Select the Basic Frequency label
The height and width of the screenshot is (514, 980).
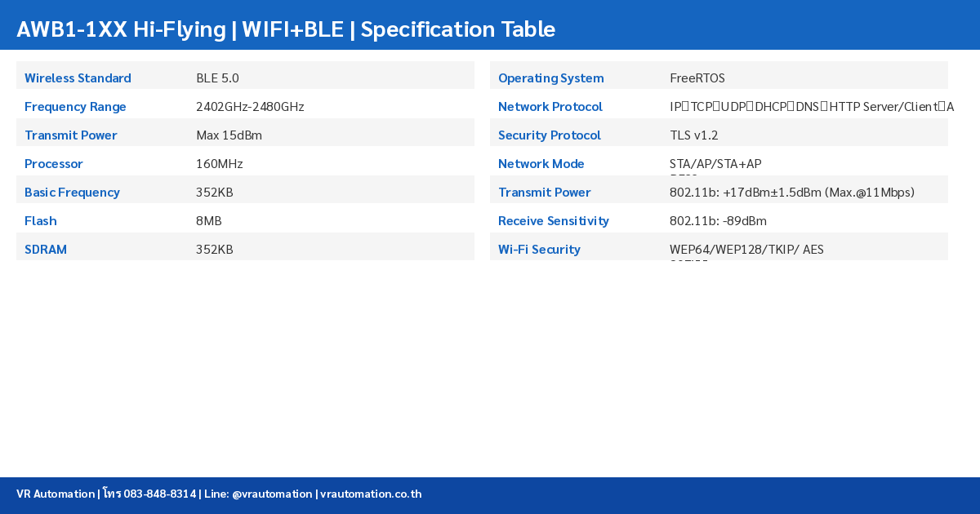72,193
